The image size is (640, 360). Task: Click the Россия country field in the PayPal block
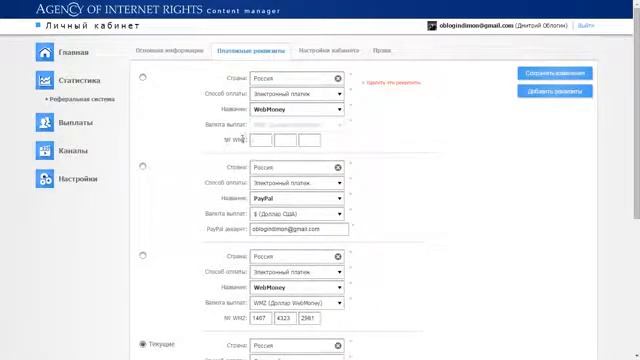pos(297,167)
